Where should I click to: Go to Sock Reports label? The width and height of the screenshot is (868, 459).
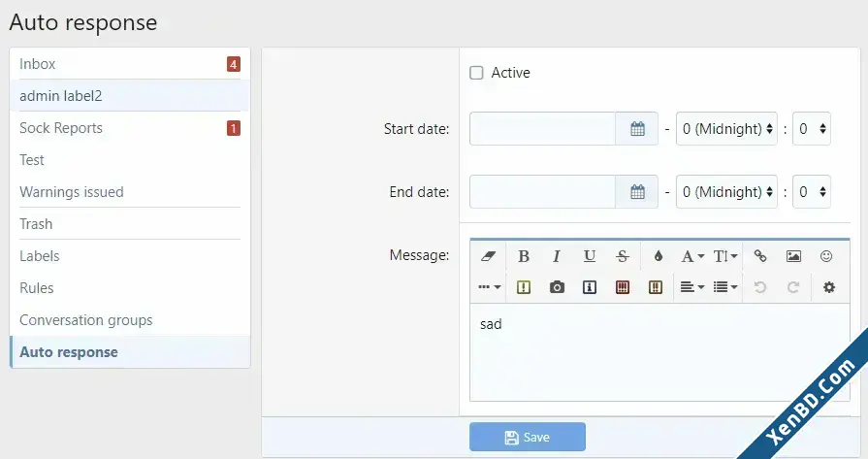click(x=130, y=128)
